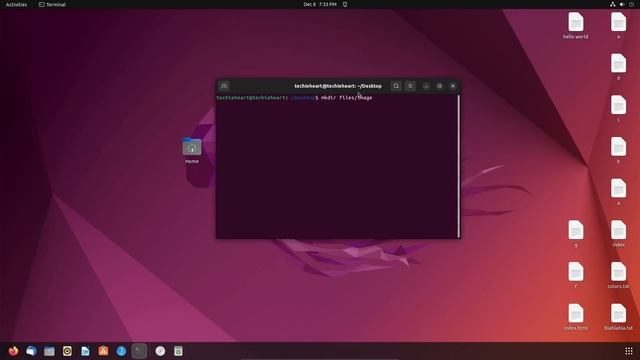640x360 pixels.
Task: Select the desktop file named c
Action: [618, 109]
